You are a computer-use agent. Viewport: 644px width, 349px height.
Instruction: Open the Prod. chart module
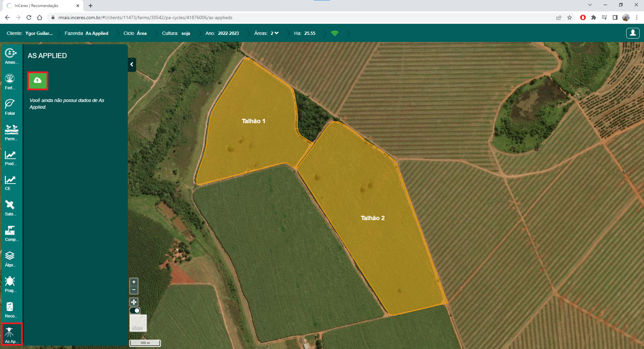(10, 158)
